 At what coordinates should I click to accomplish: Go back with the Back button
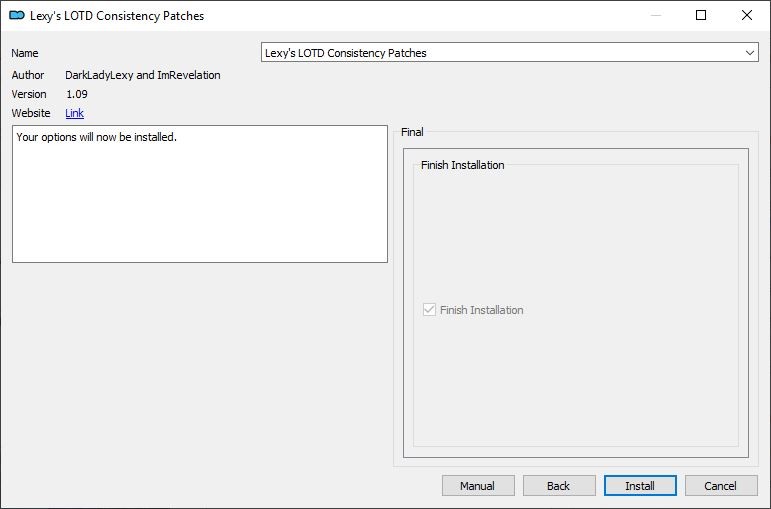[x=559, y=485]
